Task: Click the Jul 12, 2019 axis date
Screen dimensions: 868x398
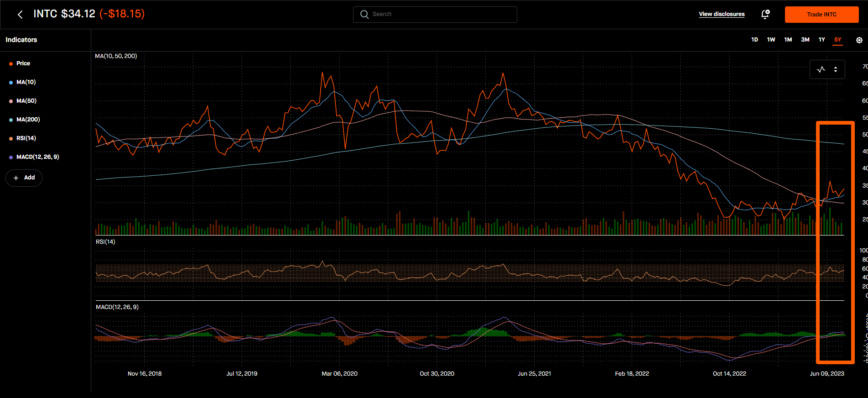Action: pos(242,374)
